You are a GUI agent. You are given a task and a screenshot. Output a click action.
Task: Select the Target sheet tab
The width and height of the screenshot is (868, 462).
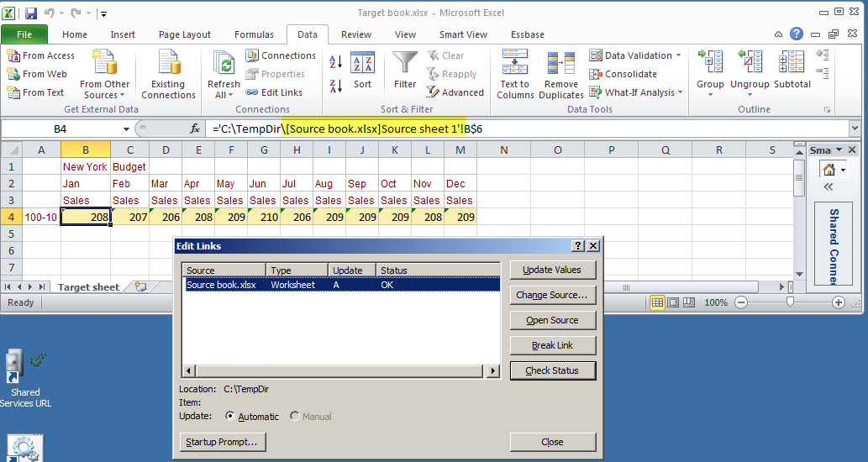point(88,287)
